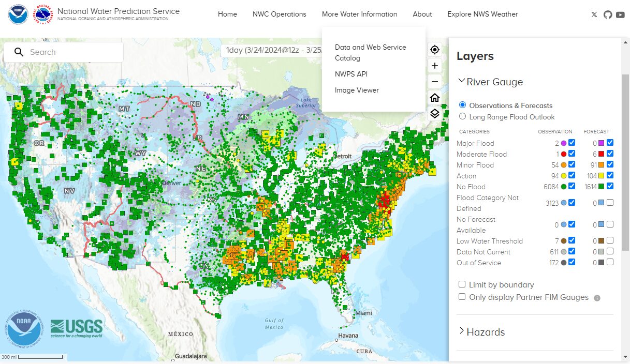Check Only display Partner FIM Gauges
Viewport: 630px width, 364px height.
[x=462, y=297]
